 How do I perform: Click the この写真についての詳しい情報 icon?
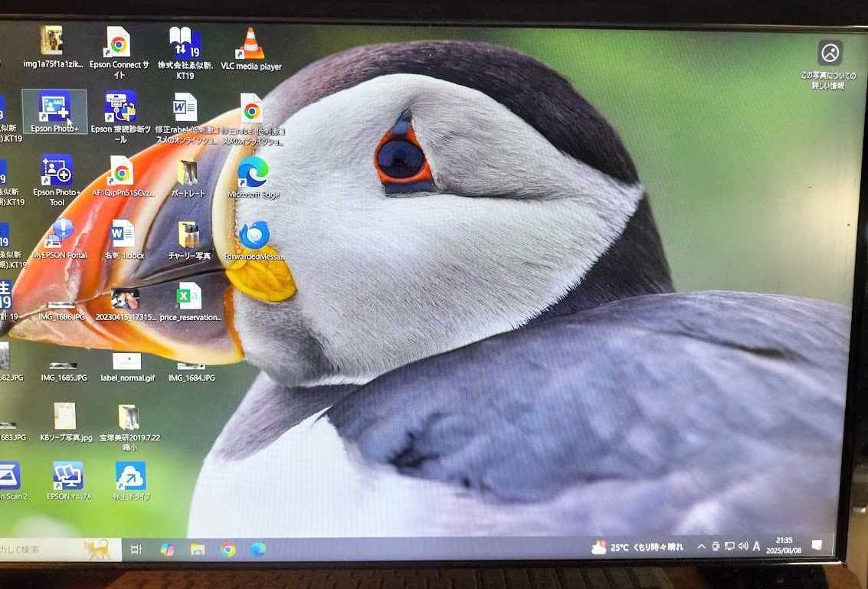(830, 53)
